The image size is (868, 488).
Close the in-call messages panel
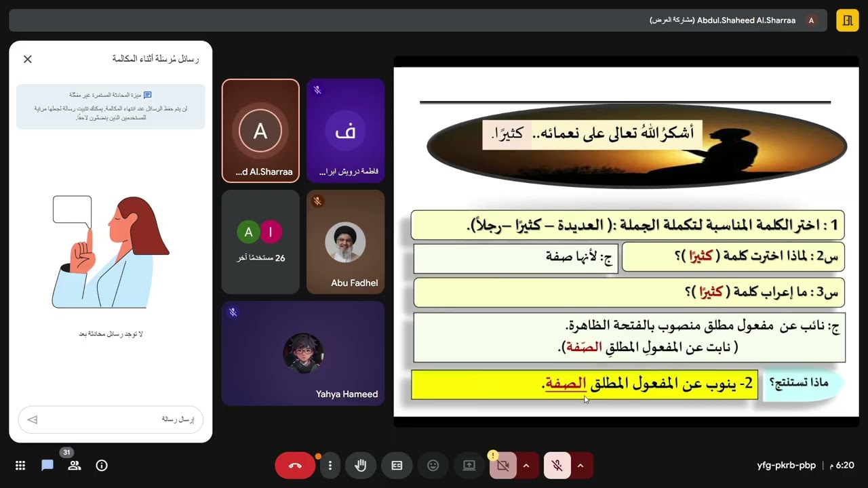pyautogui.click(x=28, y=59)
